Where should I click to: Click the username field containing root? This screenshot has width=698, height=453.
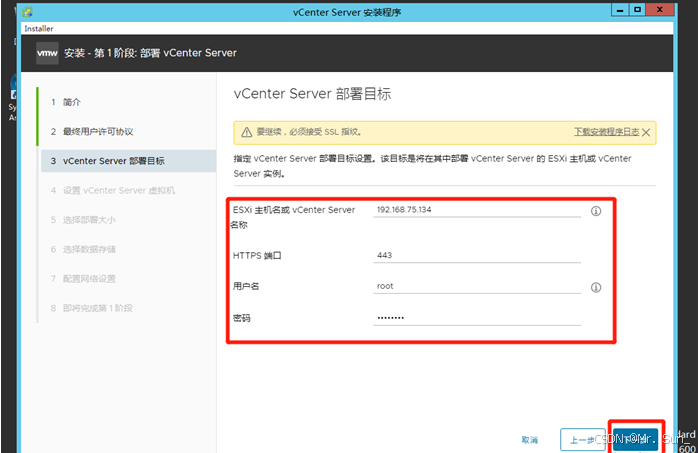(477, 286)
